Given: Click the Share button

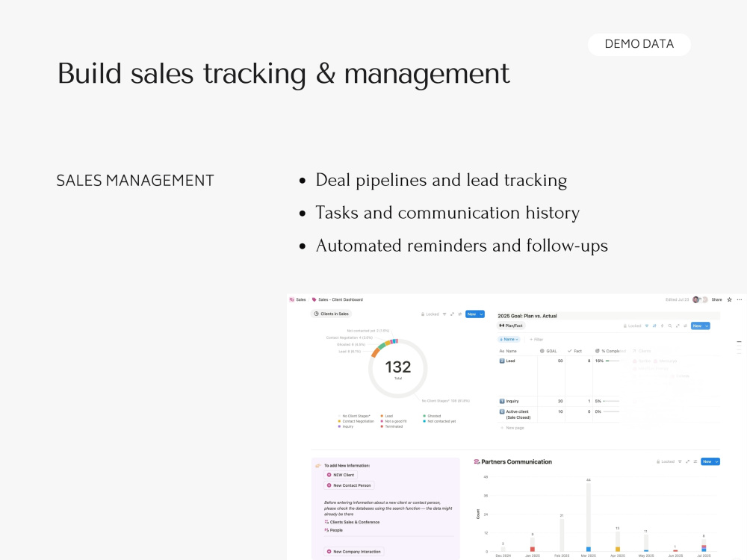Looking at the screenshot, I should tap(716, 299).
